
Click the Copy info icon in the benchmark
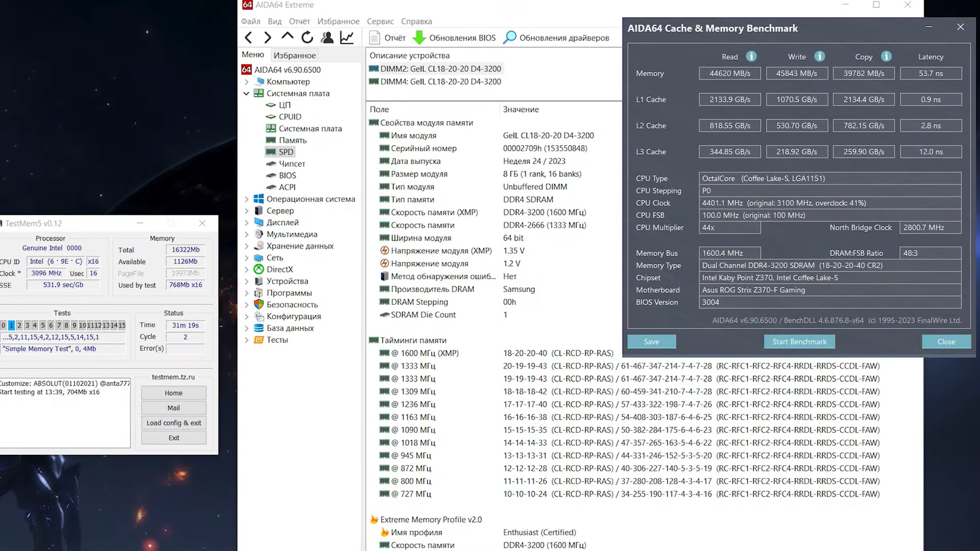pyautogui.click(x=886, y=56)
